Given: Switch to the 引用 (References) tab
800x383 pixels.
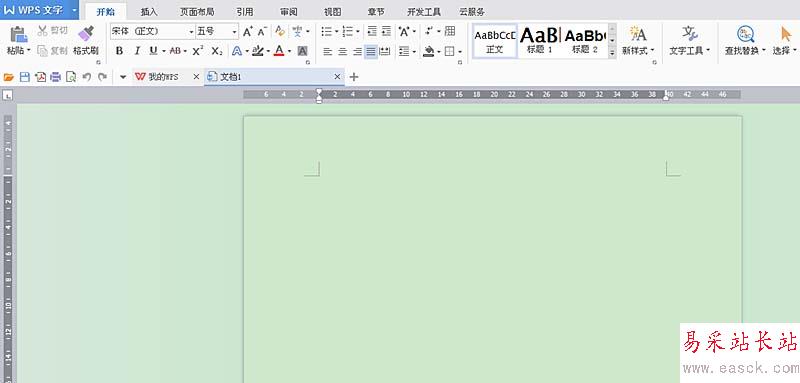Looking at the screenshot, I should 245,12.
